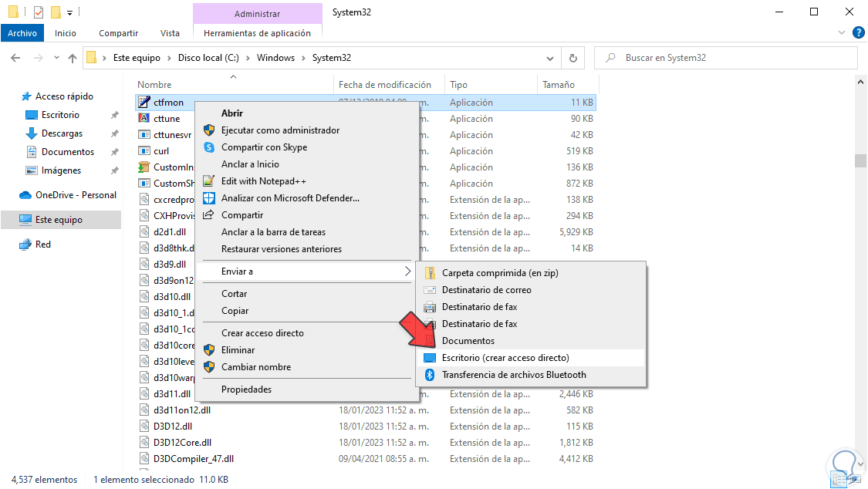The image size is (868, 489).
Task: Refresh the System32 folder view
Action: [573, 58]
